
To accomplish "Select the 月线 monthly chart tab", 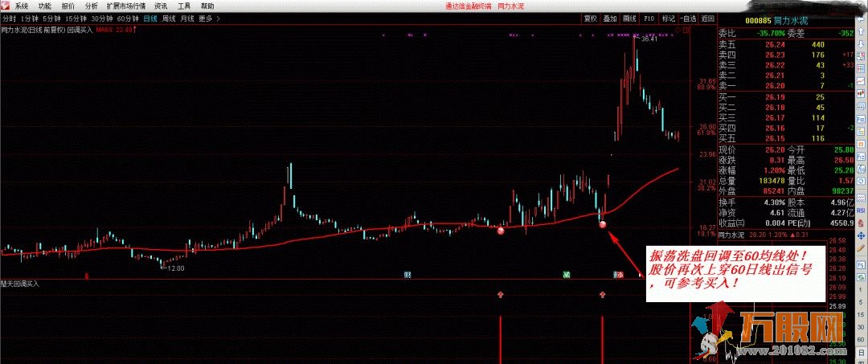I will (x=187, y=18).
